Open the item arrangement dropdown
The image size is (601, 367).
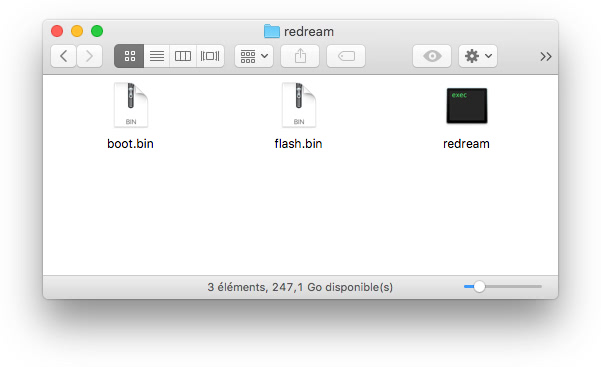[x=254, y=56]
